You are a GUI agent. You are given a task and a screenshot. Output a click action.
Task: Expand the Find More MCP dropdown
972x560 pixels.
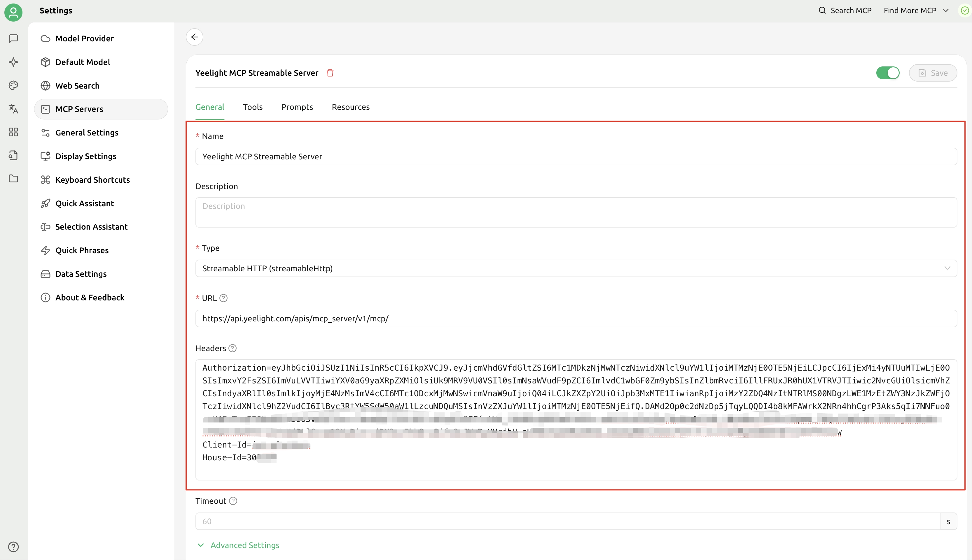pyautogui.click(x=916, y=10)
